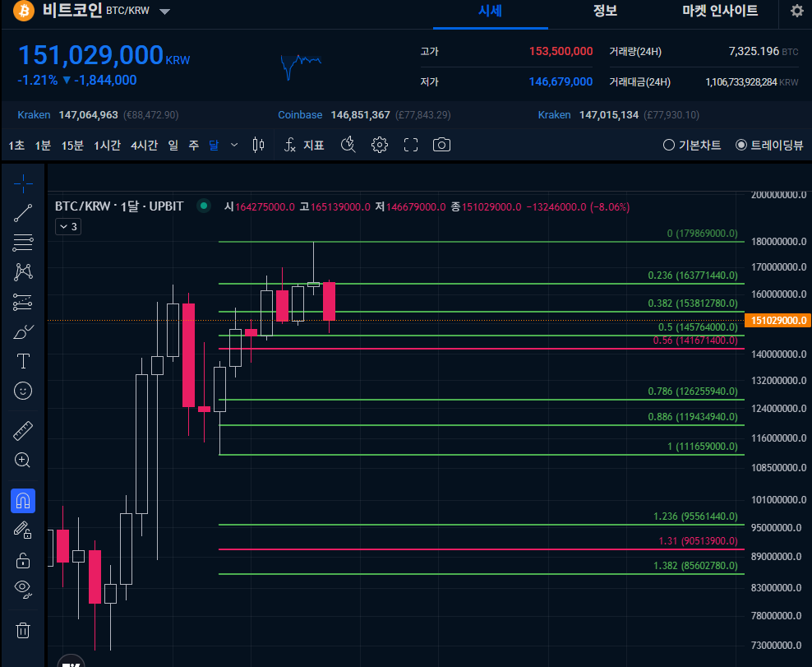Select the trend line drawing tool
The image size is (812, 667).
23,213
